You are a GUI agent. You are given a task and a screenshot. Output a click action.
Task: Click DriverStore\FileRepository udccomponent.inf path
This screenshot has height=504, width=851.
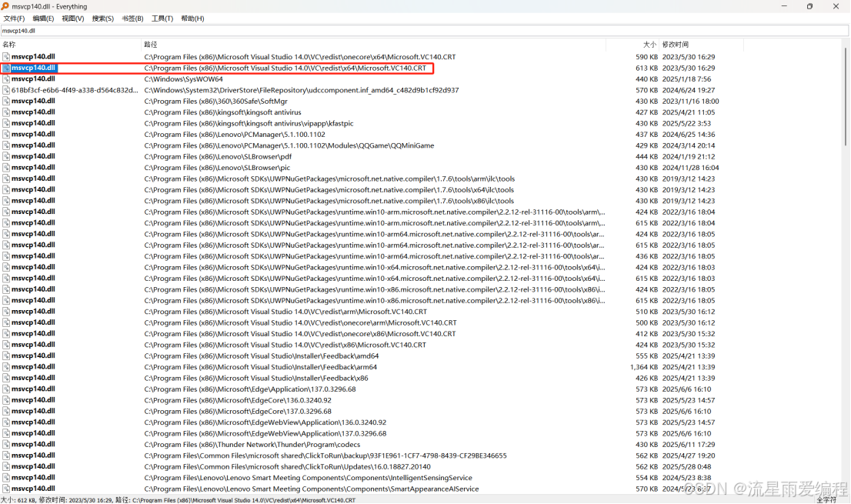coord(301,90)
